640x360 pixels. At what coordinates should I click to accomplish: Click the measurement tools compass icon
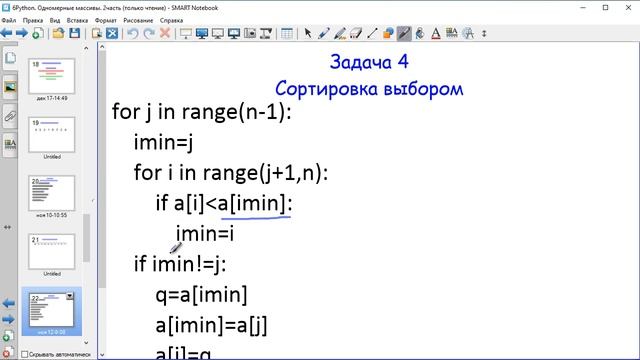(468, 33)
